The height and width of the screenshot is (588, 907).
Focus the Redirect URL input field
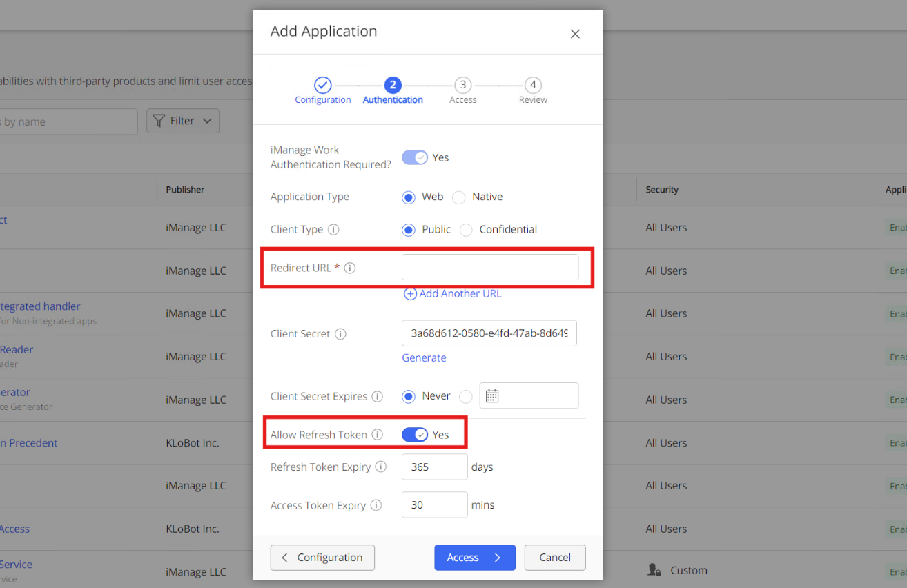[490, 267]
